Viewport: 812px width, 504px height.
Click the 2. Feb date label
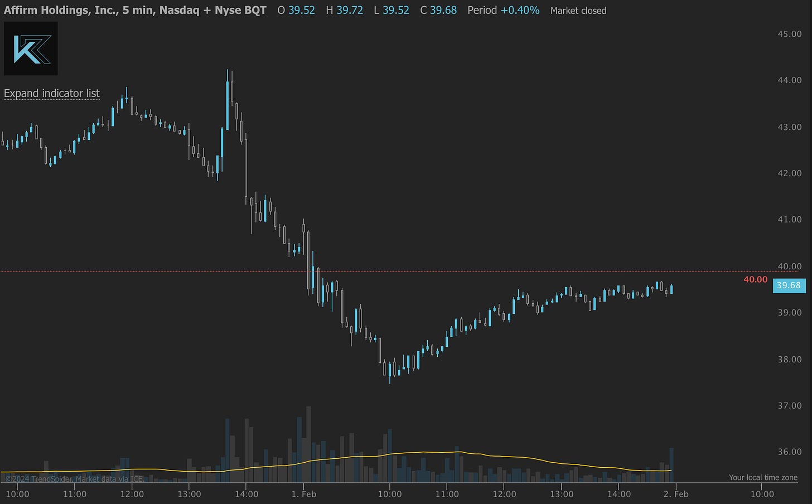pos(676,494)
